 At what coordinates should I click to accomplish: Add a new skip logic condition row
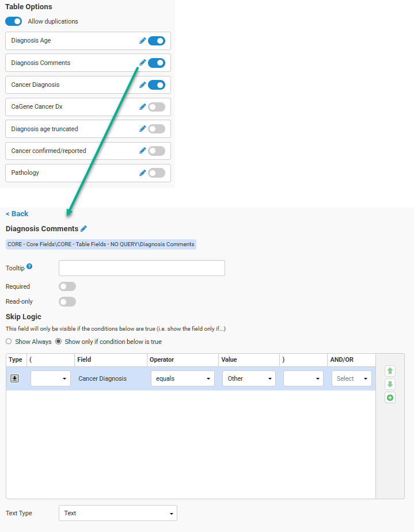pos(390,397)
